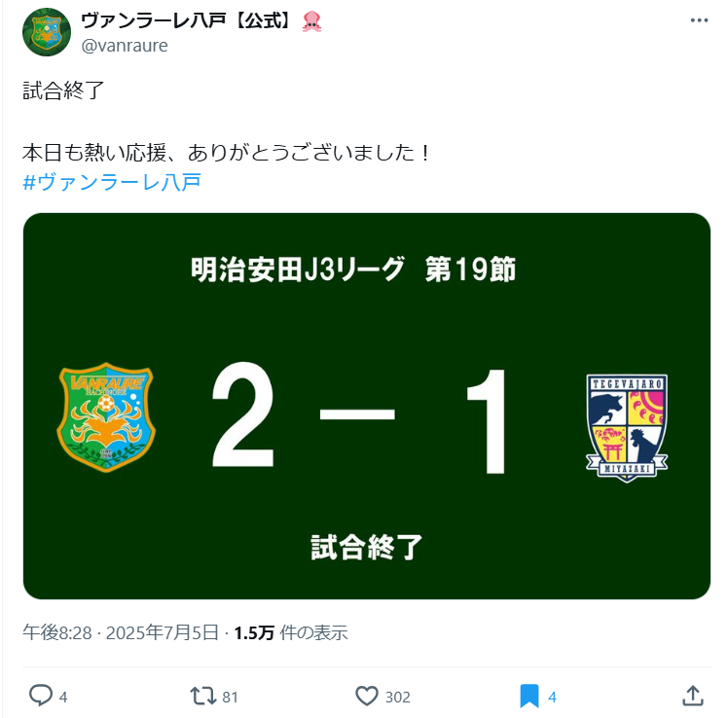
Task: Open the three-dot more options menu
Action: pos(699,20)
